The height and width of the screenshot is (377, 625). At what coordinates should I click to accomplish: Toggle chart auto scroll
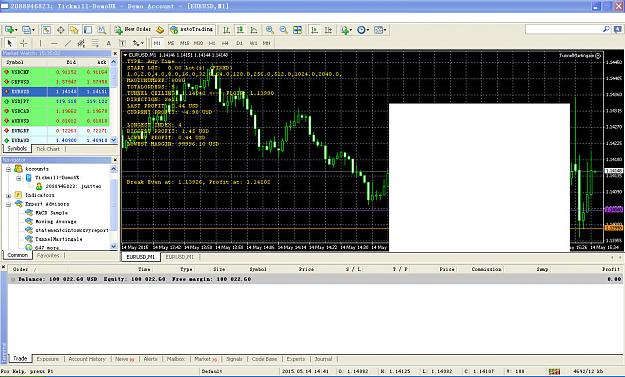[x=314, y=30]
